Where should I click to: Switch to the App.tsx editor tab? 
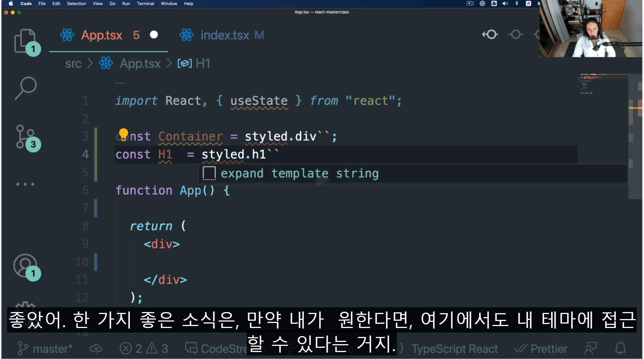109,35
